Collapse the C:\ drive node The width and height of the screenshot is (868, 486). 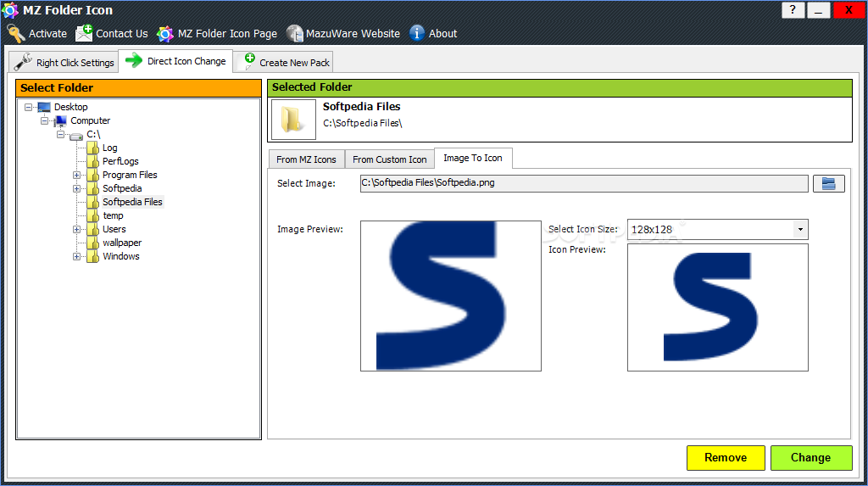(x=60, y=134)
